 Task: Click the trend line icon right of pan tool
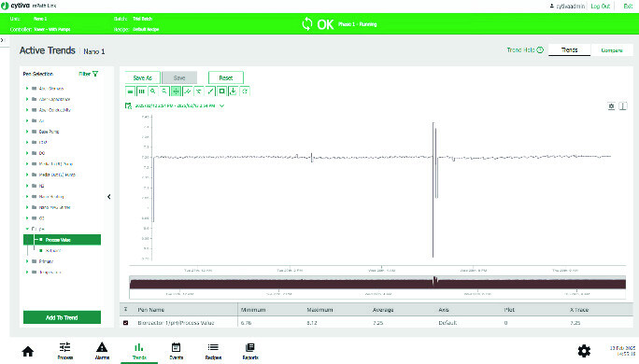pos(187,91)
